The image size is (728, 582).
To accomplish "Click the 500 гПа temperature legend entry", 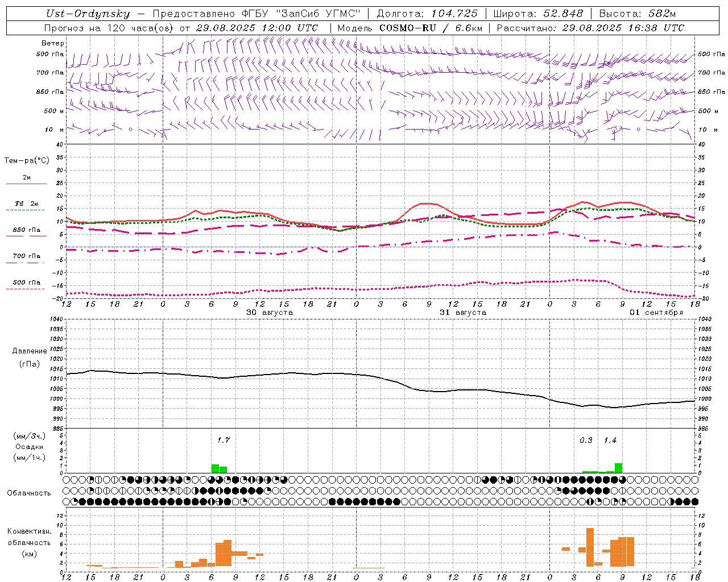I will 27,282.
